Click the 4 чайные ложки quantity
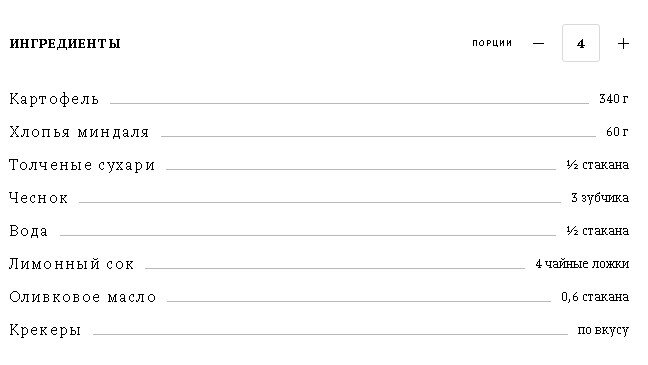Screen dimensions: 648x365 (x=582, y=264)
